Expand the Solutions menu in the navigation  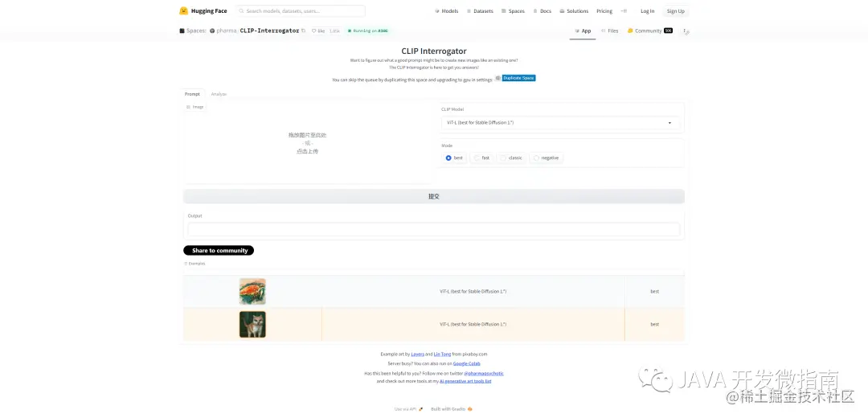[574, 11]
